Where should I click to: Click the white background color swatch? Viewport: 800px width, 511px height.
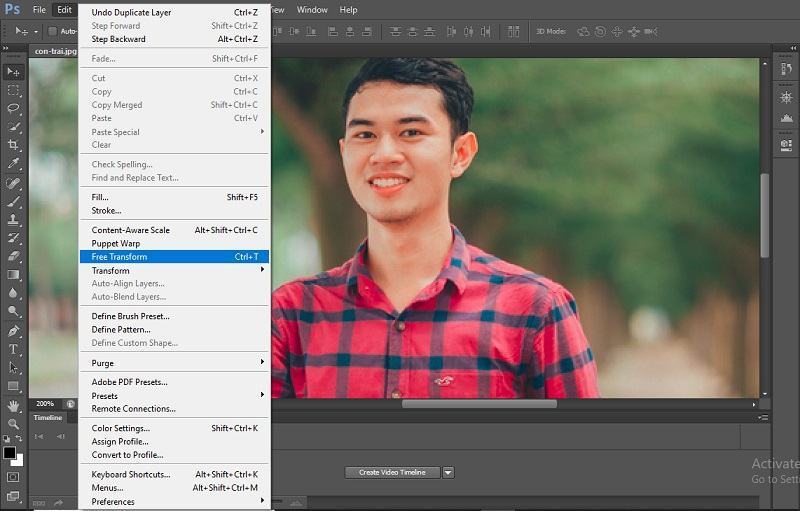click(19, 462)
